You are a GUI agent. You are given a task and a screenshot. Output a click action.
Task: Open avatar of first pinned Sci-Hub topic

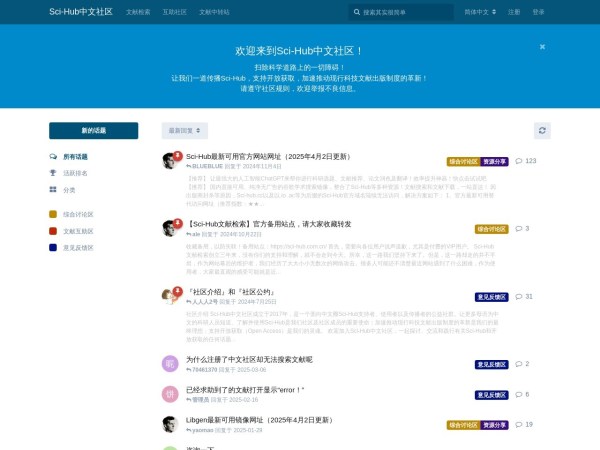[170, 161]
